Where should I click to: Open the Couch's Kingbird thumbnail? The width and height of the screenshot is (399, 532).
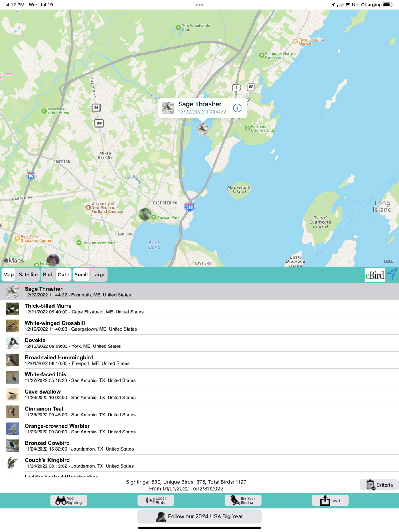12,463
